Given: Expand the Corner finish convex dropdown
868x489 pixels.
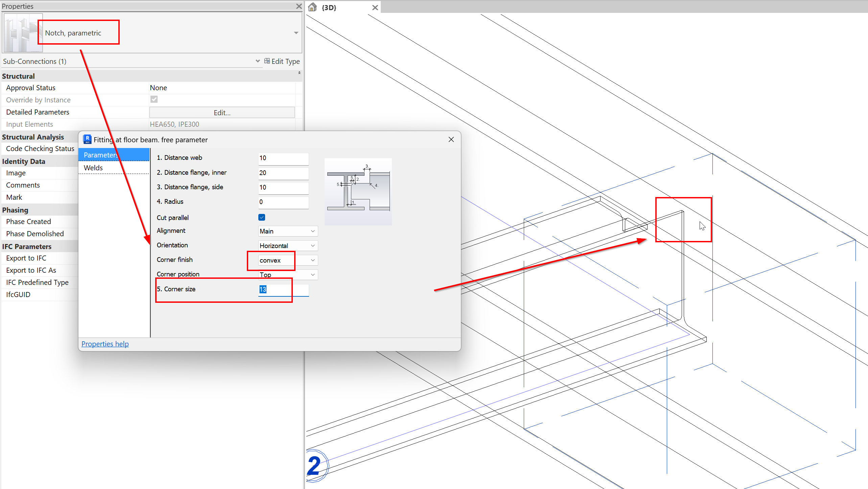Looking at the screenshot, I should click(287, 260).
